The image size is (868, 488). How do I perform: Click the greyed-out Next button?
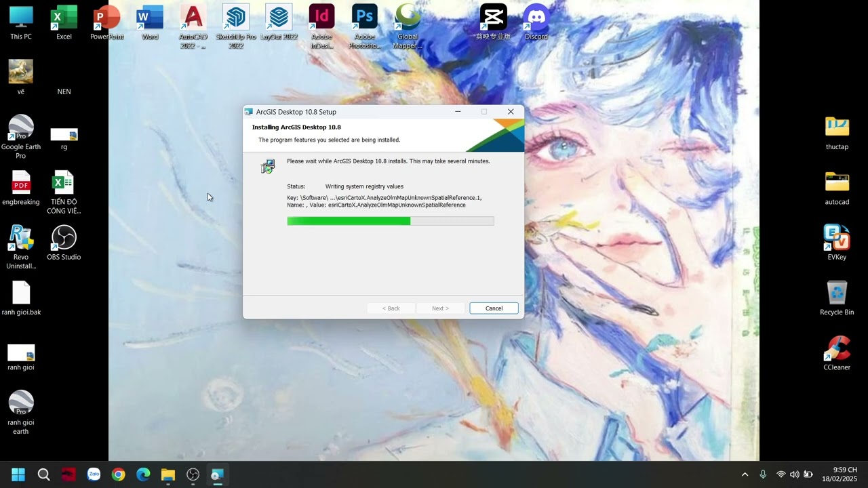coord(440,308)
